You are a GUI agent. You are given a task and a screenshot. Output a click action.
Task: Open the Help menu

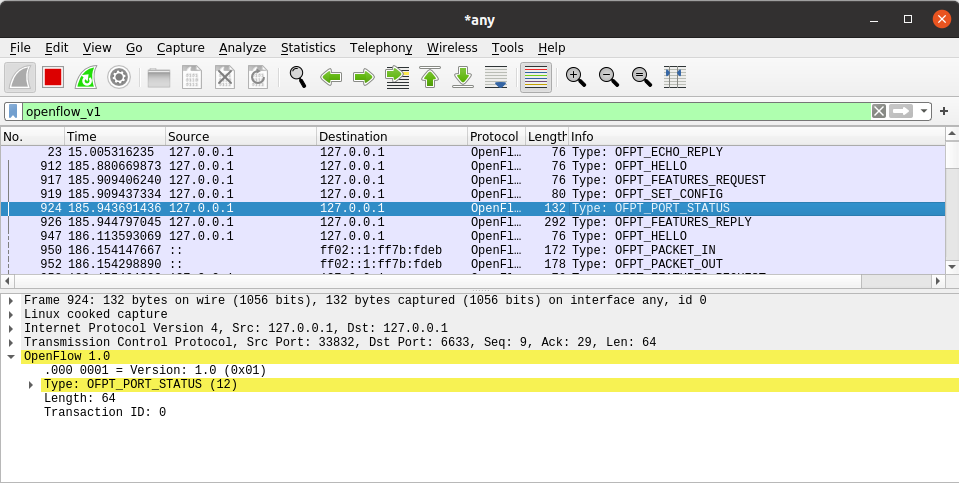click(x=551, y=48)
